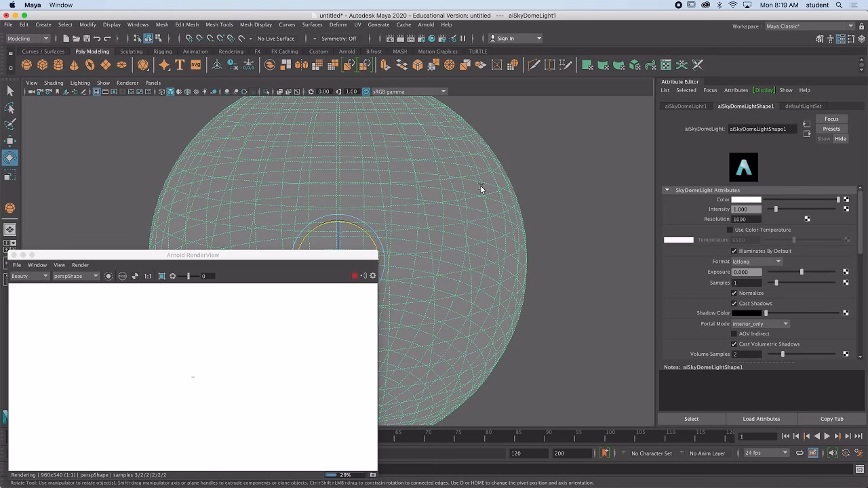
Task: Open the Portal Mode interior_only dropdown
Action: coord(760,324)
